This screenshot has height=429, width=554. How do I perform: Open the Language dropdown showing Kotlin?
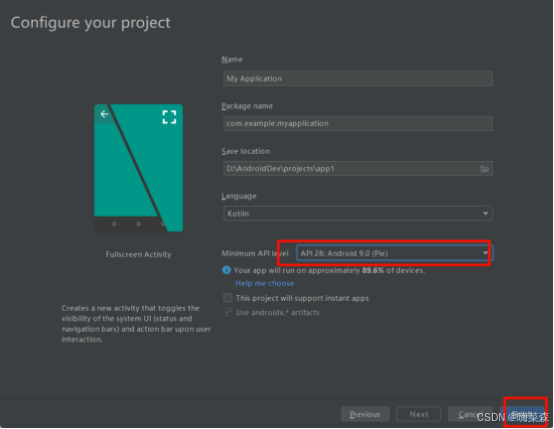358,214
